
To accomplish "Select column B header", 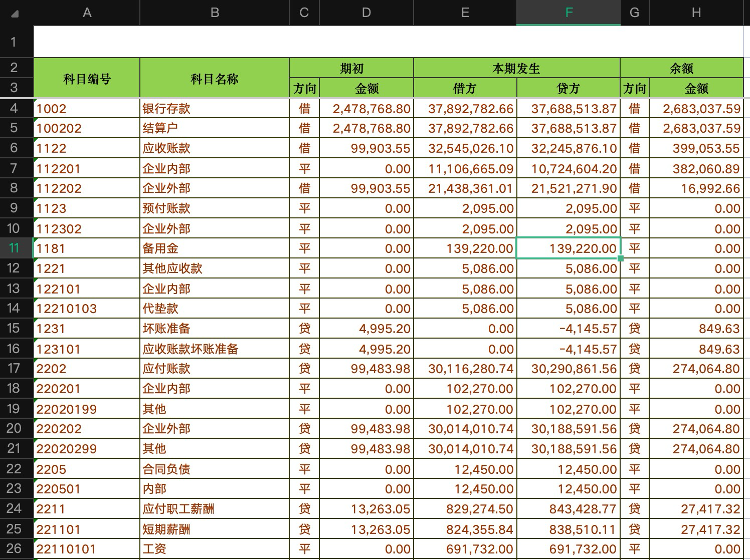I will coord(215,13).
